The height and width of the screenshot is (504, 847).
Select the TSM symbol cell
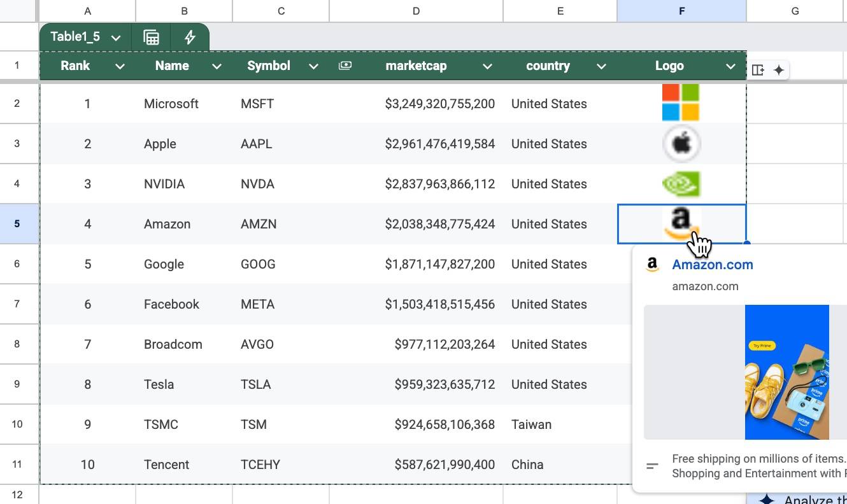click(281, 424)
